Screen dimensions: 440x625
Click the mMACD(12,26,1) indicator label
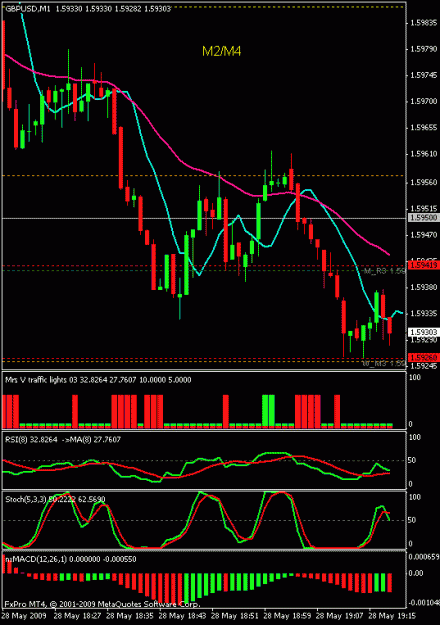click(71, 559)
